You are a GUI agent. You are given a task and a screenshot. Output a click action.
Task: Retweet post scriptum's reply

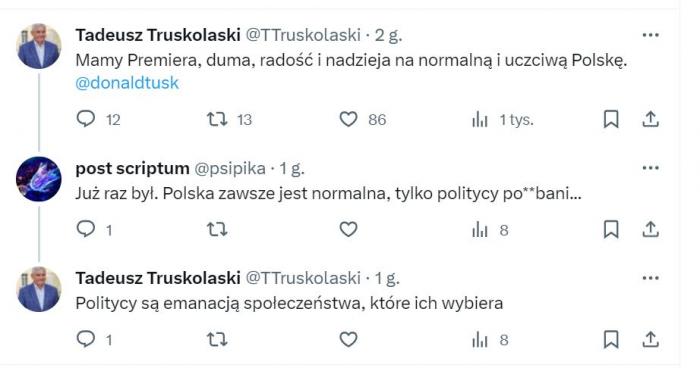click(217, 230)
